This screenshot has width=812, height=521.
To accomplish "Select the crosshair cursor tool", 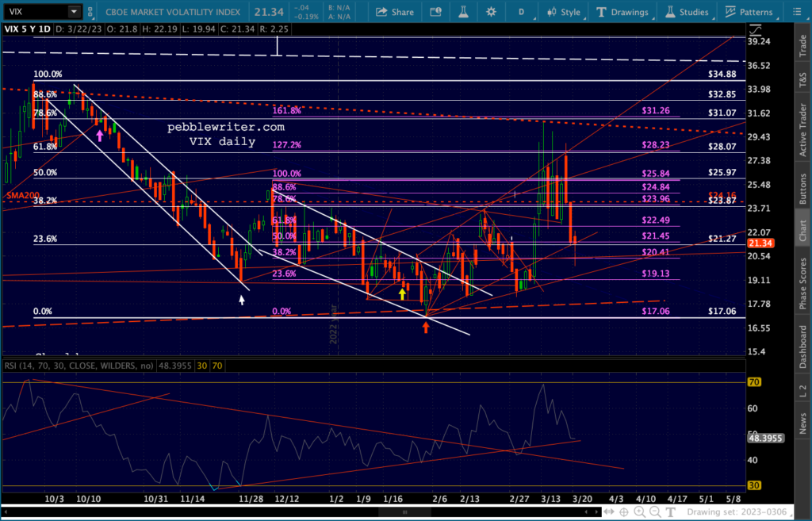I will pos(624,511).
